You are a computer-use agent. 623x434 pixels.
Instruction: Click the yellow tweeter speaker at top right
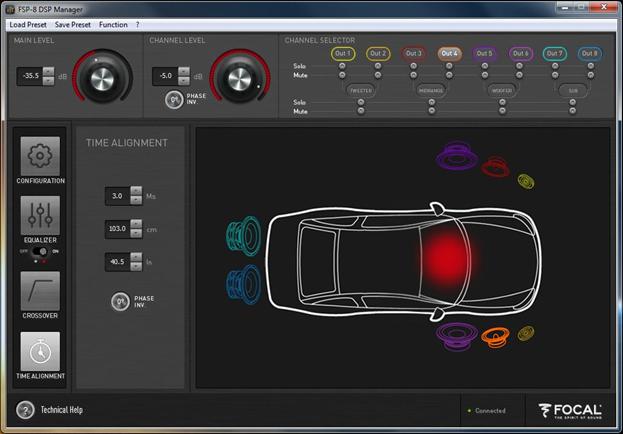pyautogui.click(x=526, y=181)
